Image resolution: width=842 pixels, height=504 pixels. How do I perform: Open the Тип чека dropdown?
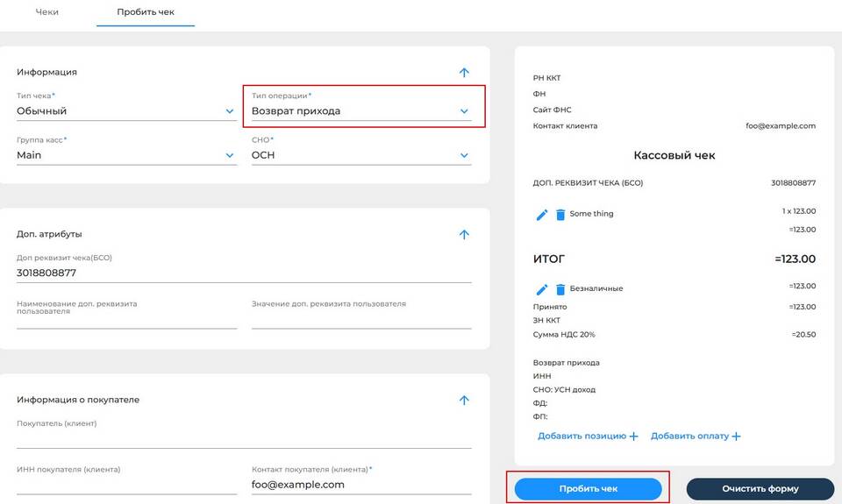click(126, 111)
